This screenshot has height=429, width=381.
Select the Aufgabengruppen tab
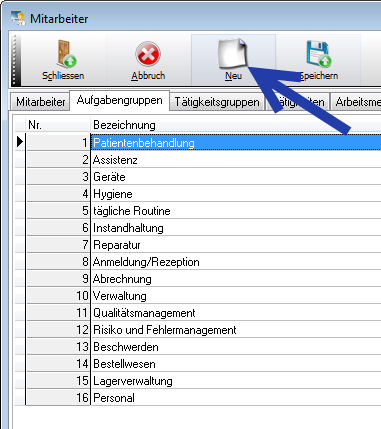pyautogui.click(x=120, y=100)
